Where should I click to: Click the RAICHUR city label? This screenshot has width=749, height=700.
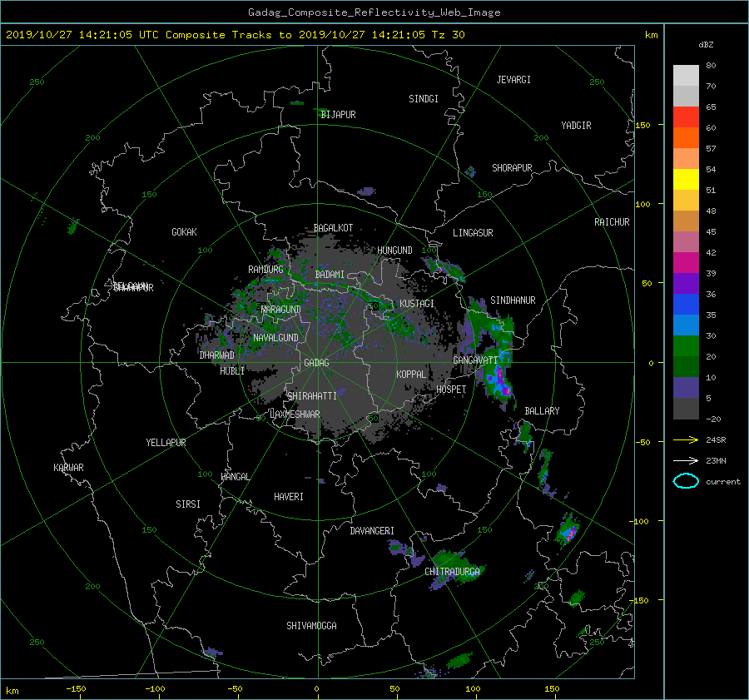point(612,222)
